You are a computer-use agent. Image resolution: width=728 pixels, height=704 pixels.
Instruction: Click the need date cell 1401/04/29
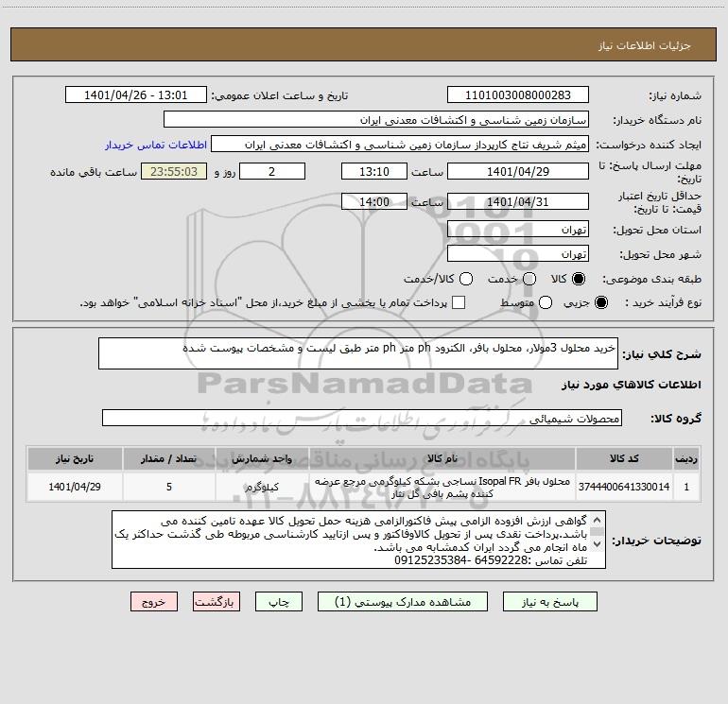pyautogui.click(x=75, y=487)
